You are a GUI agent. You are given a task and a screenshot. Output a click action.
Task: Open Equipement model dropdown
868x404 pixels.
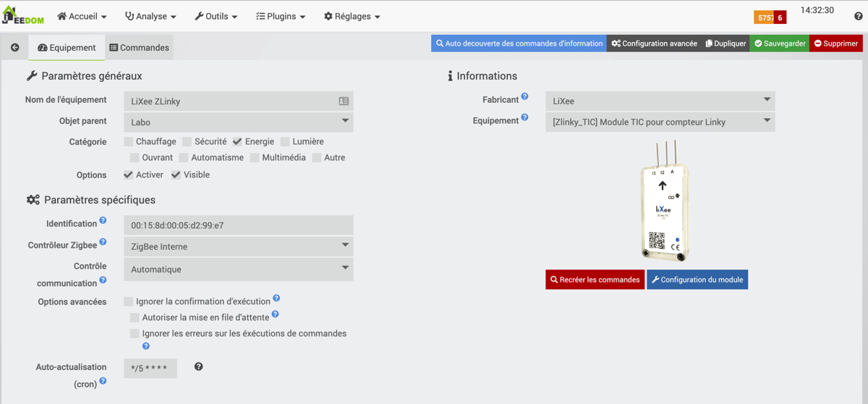pos(660,122)
